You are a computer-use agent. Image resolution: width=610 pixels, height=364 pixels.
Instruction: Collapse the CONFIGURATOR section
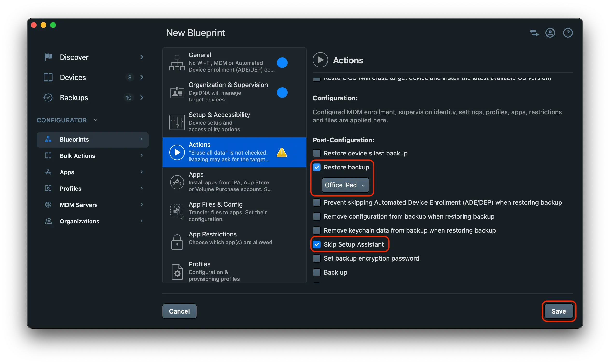pos(96,120)
